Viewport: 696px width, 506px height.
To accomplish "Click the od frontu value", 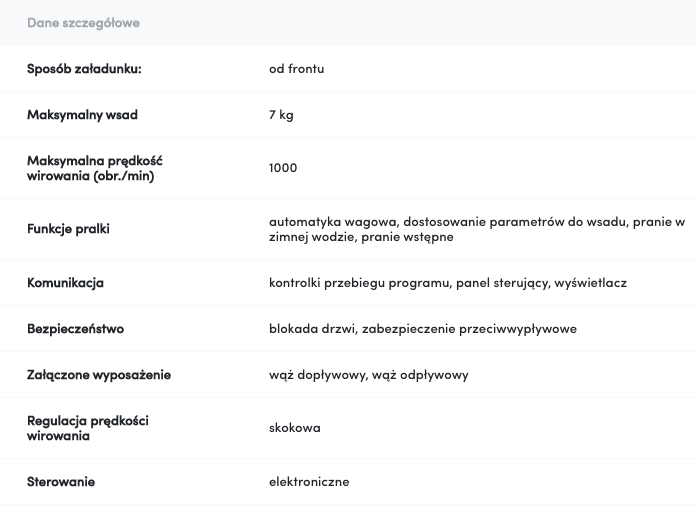I will (x=297, y=69).
